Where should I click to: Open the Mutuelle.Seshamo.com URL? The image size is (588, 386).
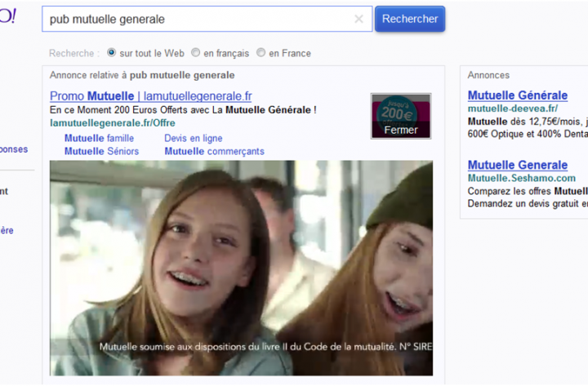point(522,178)
